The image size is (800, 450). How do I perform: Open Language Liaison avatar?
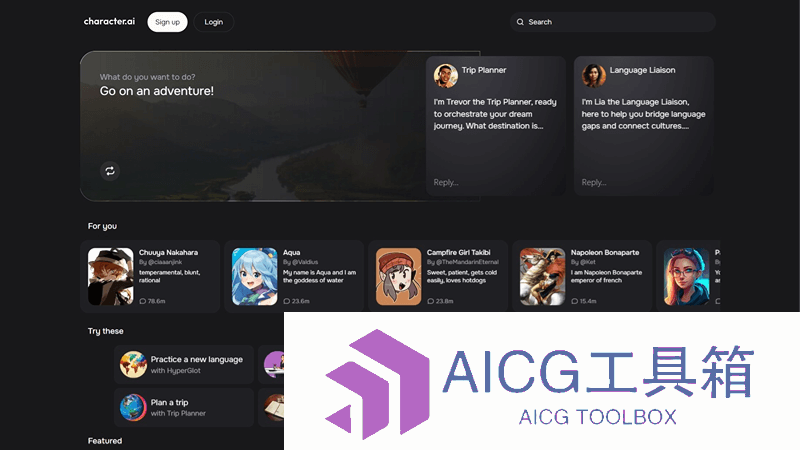point(593,76)
